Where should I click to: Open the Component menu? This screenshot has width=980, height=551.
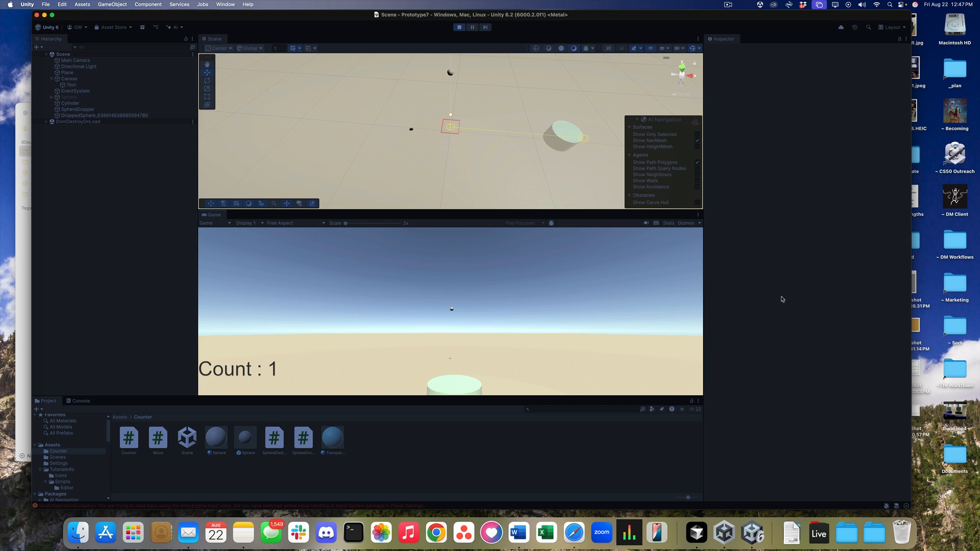coord(148,4)
